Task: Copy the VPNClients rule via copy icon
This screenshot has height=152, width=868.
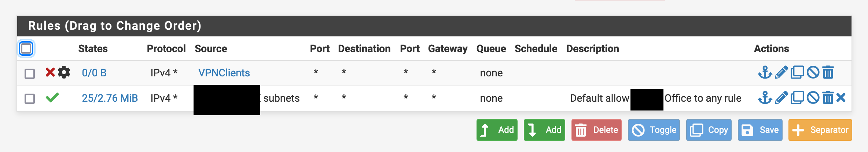Action: (x=797, y=72)
